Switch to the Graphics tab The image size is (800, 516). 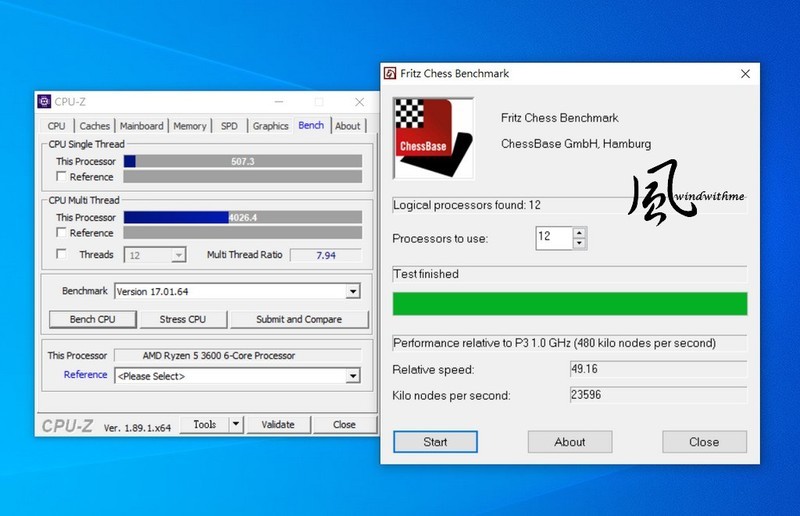pyautogui.click(x=270, y=126)
